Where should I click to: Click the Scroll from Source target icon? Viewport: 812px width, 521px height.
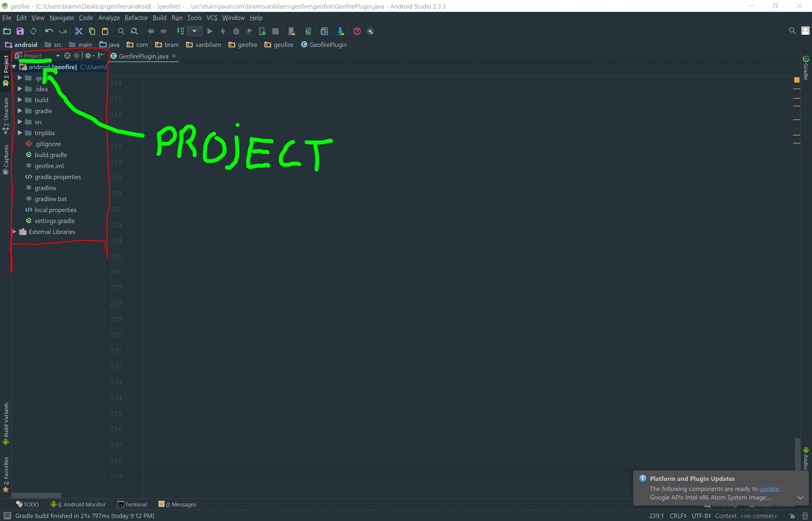(x=67, y=56)
